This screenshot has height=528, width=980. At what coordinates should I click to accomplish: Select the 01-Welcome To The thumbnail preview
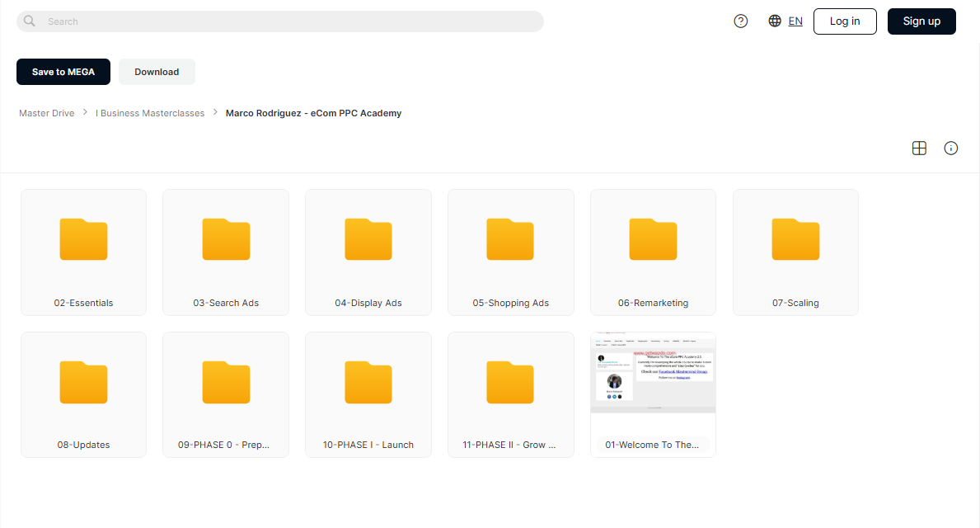pyautogui.click(x=653, y=372)
